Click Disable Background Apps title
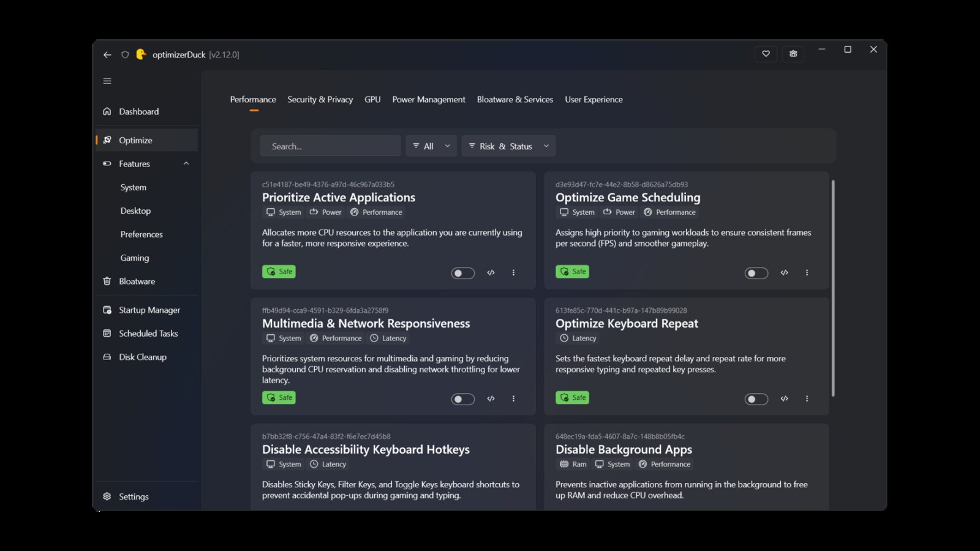 [x=624, y=449]
